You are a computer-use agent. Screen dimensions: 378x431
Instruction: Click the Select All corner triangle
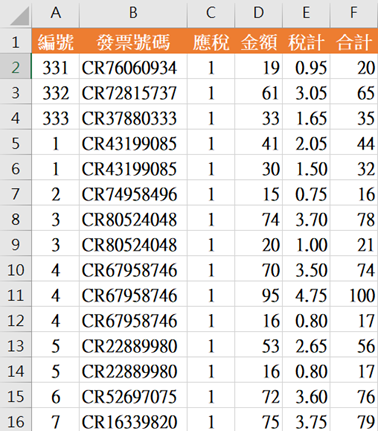(x=19, y=16)
